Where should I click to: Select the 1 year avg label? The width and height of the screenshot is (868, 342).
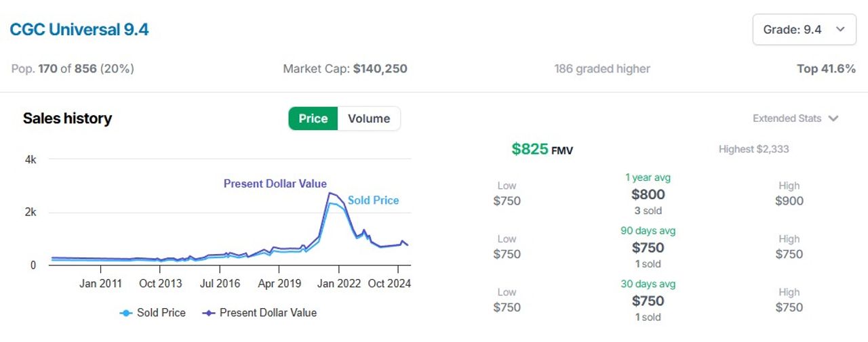pyautogui.click(x=648, y=177)
